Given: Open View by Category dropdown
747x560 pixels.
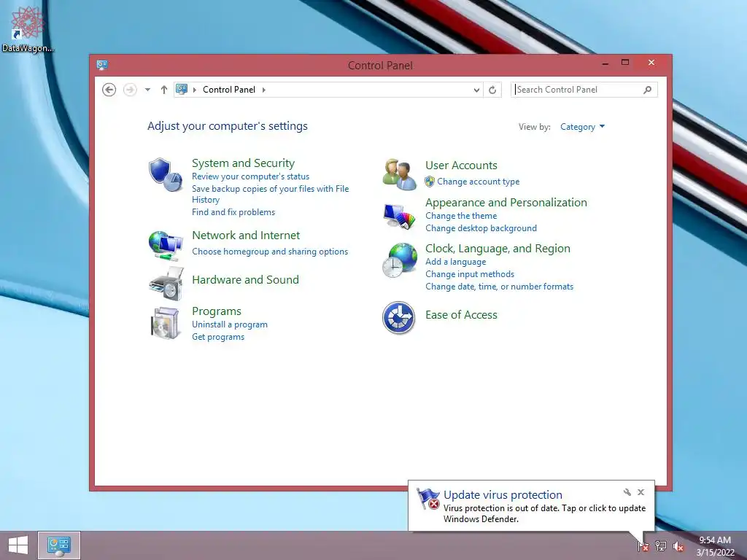Looking at the screenshot, I should coord(582,127).
